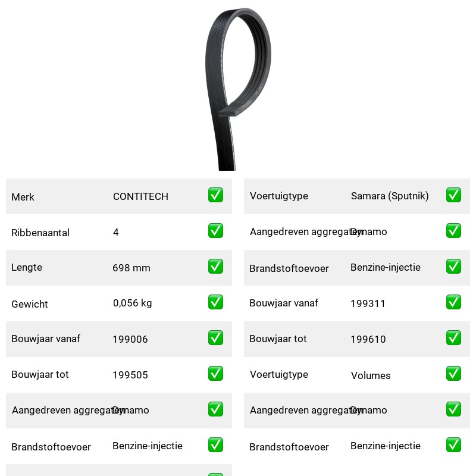
Task: Select the CONTITECH brand value
Action: 140,196
